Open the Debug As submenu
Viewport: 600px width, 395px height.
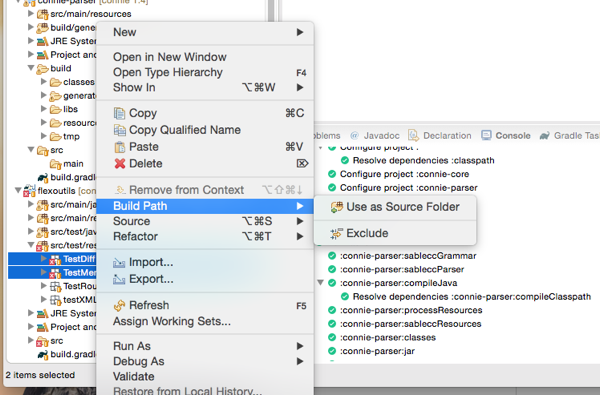click(x=205, y=361)
